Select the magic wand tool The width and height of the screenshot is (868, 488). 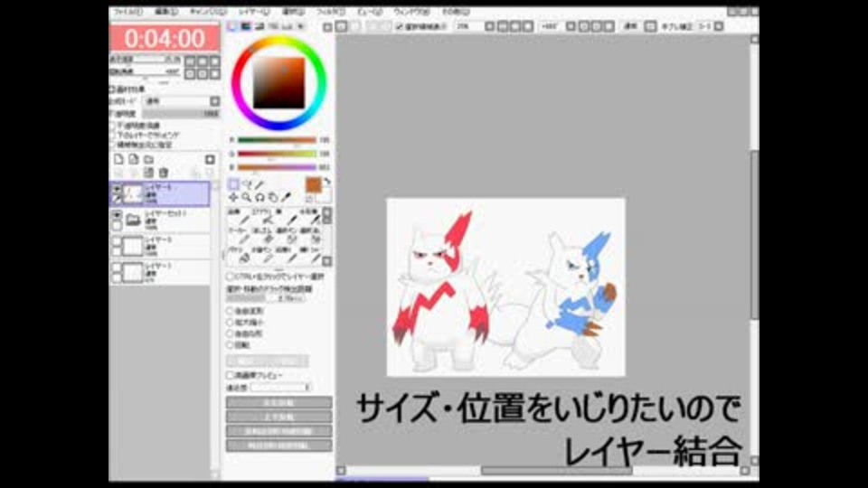click(x=259, y=184)
